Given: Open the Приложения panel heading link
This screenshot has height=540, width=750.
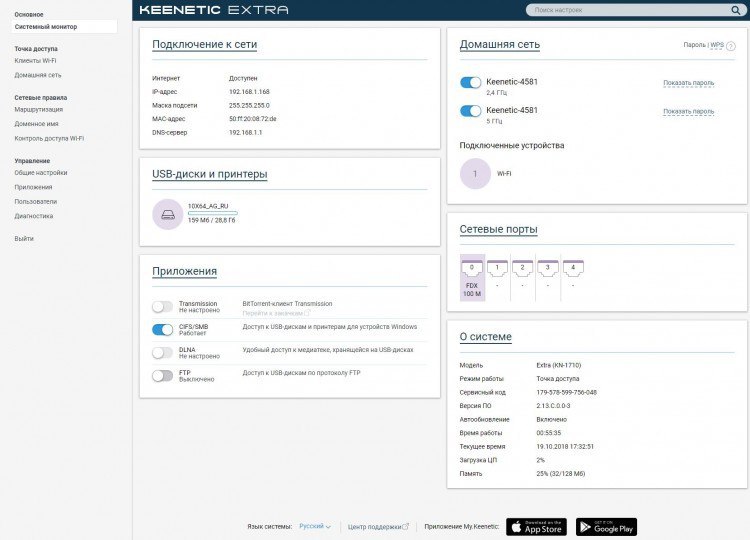Looking at the screenshot, I should (x=185, y=271).
